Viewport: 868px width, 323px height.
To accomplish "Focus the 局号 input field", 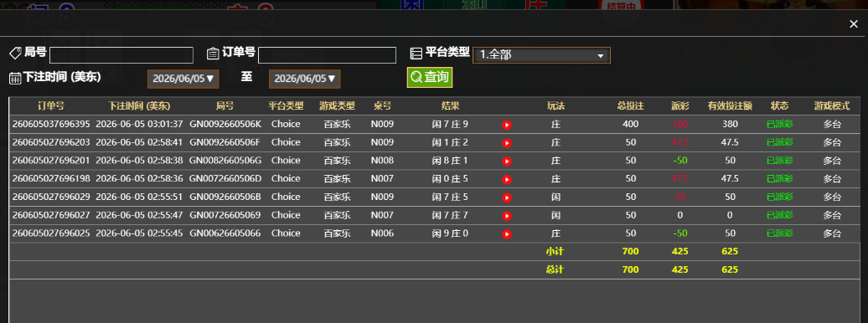I will click(121, 55).
